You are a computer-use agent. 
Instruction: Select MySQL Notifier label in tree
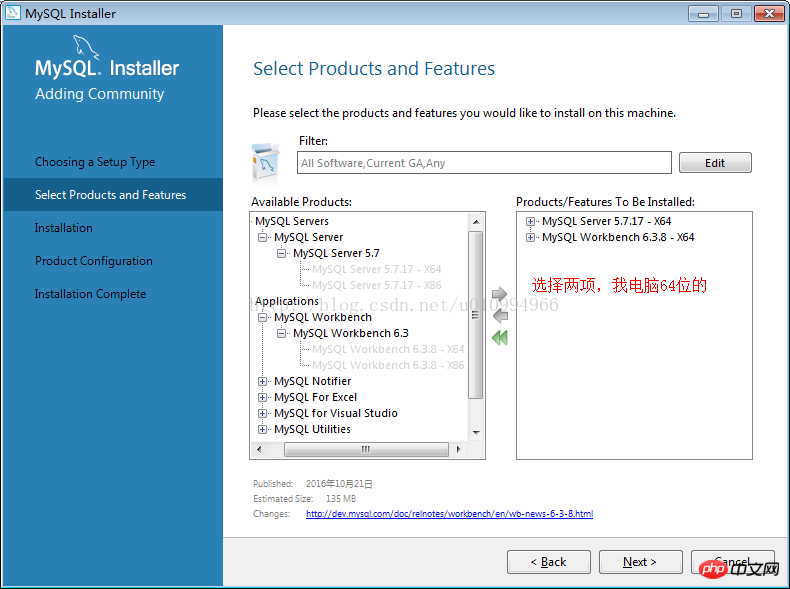click(312, 381)
